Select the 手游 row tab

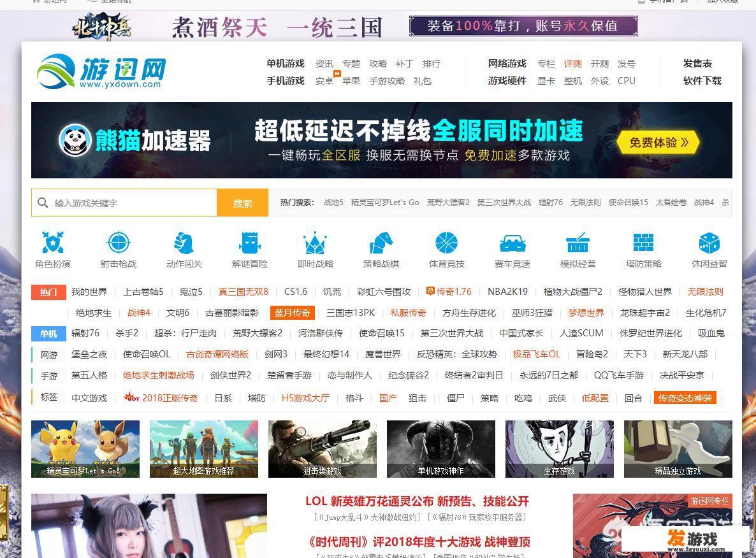48,375
